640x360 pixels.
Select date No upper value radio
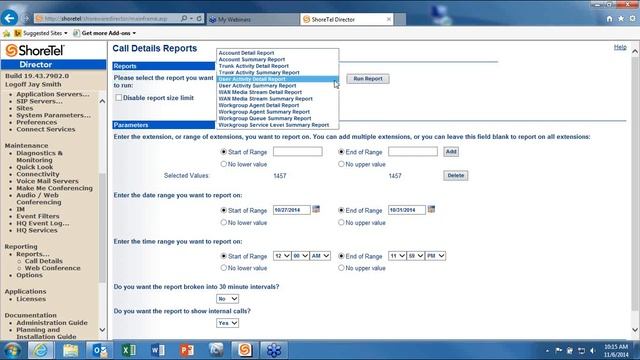pyautogui.click(x=341, y=222)
